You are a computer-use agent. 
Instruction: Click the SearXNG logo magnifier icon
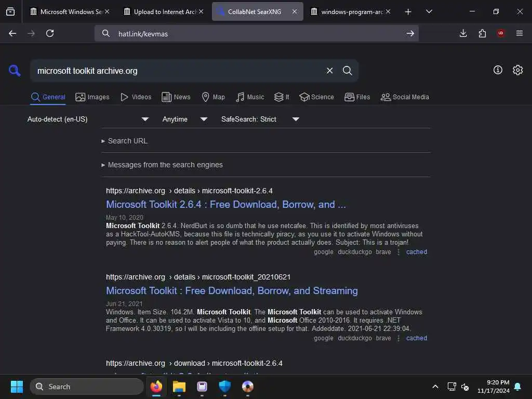pos(15,71)
